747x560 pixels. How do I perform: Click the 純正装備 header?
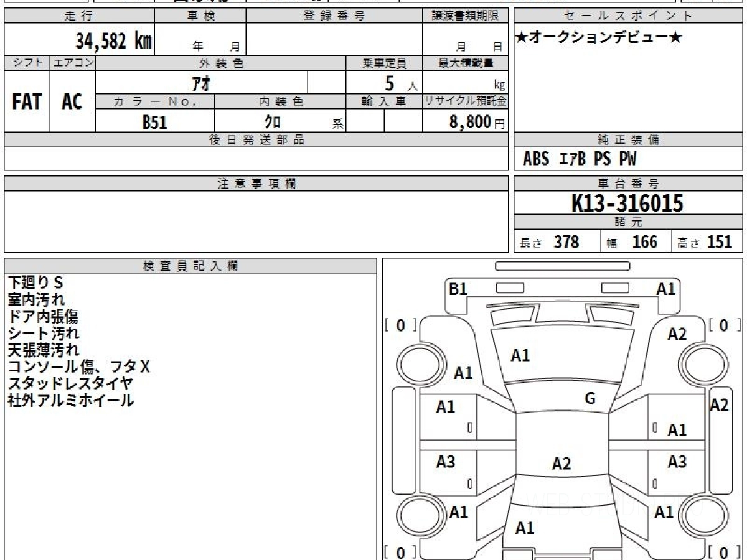[628, 140]
